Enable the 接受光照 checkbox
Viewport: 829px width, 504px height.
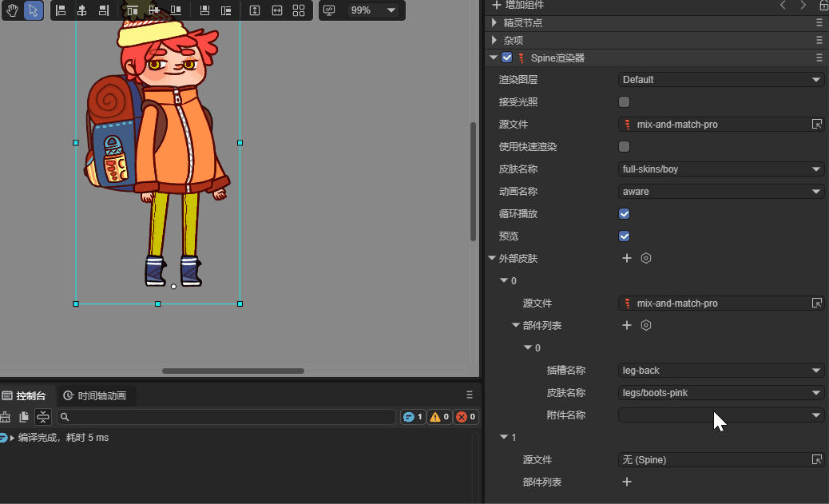pos(625,102)
